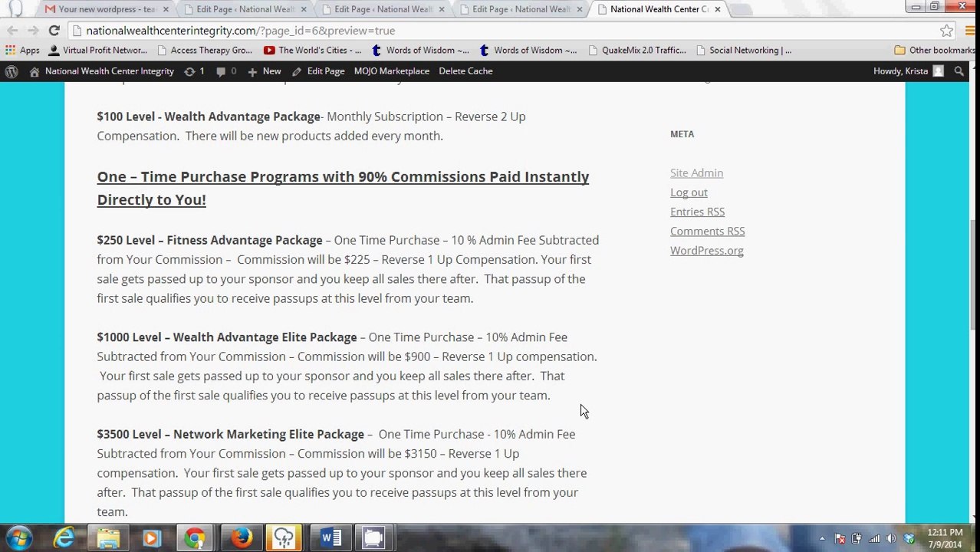Open the Site Admin link
The width and height of the screenshot is (980, 552).
(x=696, y=173)
